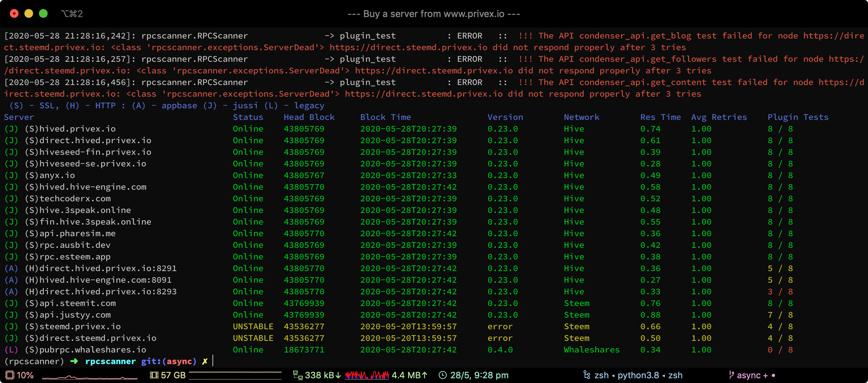The image size is (868, 383).
Task: Minimize the terminal with the yellow button
Action: click(29, 13)
